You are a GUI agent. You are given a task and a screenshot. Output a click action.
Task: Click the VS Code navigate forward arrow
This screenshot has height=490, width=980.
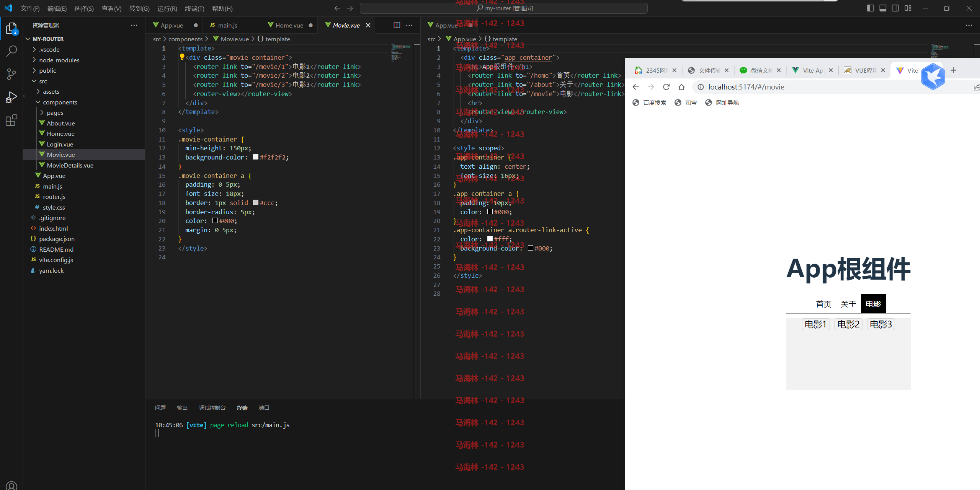coord(350,8)
